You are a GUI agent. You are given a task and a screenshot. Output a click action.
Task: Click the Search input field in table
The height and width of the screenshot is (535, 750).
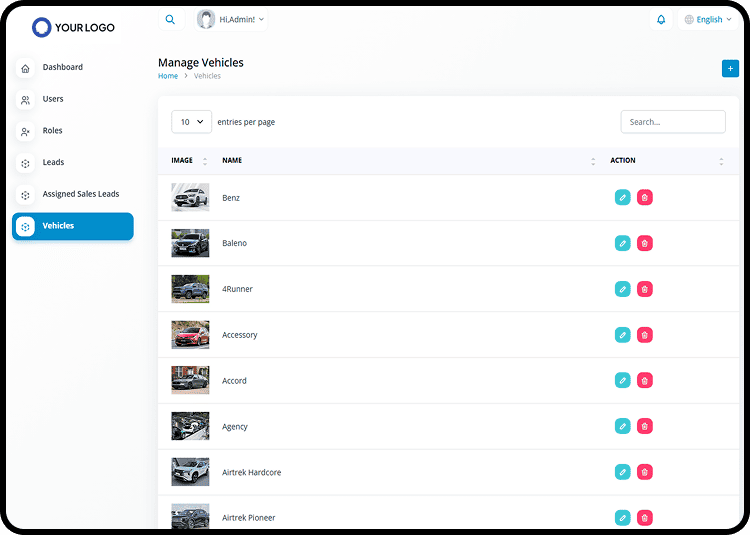click(x=672, y=122)
